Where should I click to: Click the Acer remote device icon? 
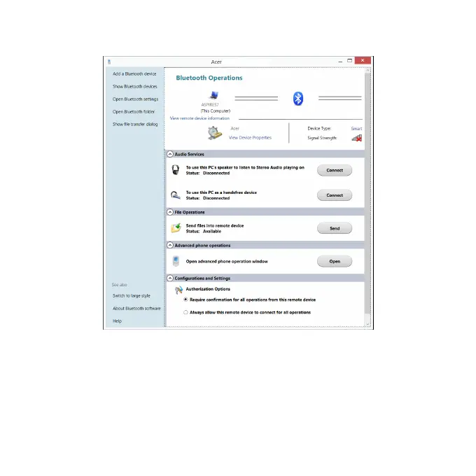214,133
